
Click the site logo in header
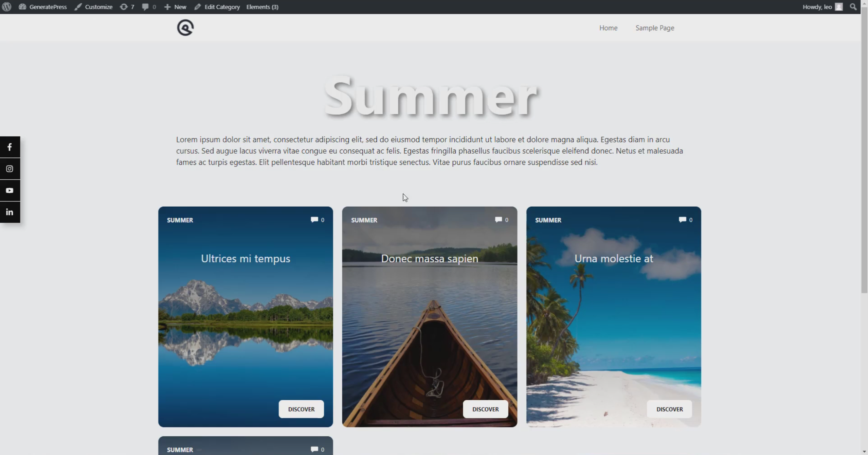pyautogui.click(x=185, y=28)
